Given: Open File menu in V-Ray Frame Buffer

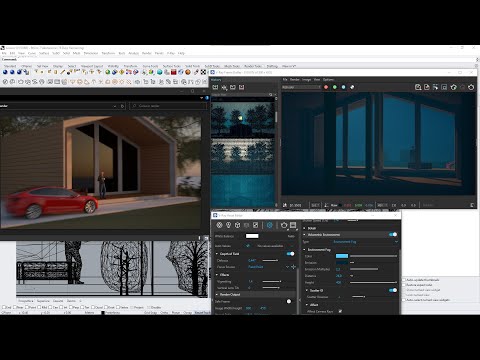Looking at the screenshot, I should coord(285,80).
